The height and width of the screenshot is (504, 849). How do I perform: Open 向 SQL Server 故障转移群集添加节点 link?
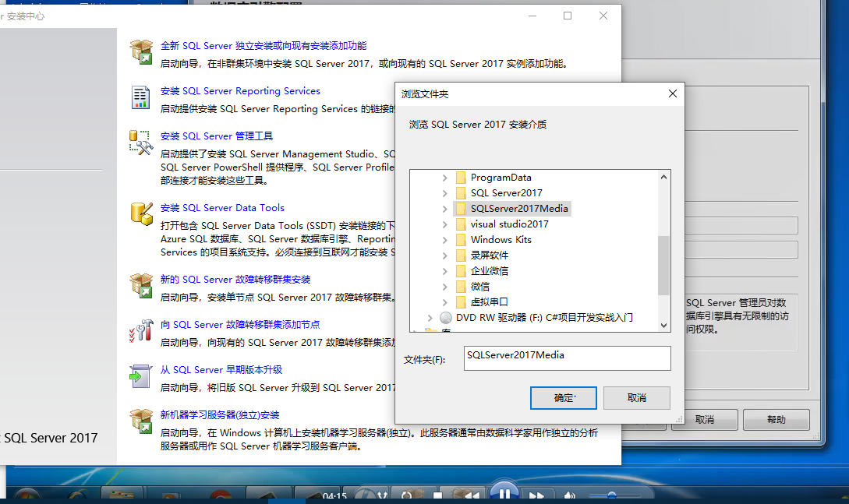[x=240, y=325]
